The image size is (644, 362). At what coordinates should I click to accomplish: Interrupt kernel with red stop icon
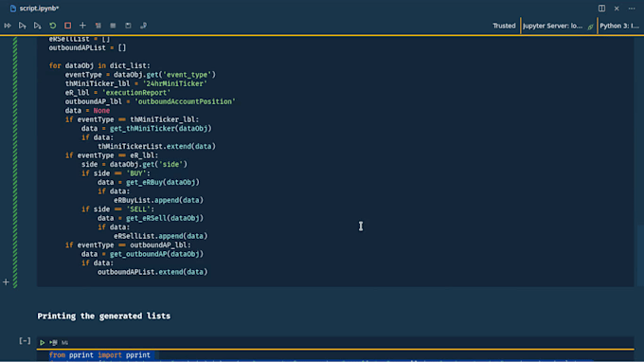[x=68, y=26]
